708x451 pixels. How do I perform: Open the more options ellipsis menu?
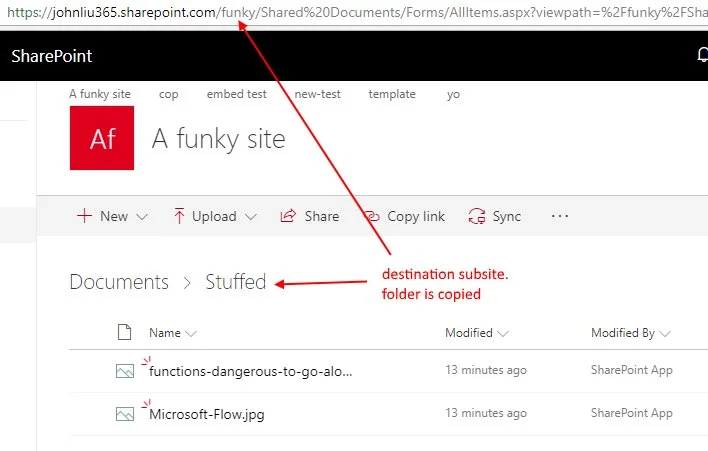coord(560,216)
